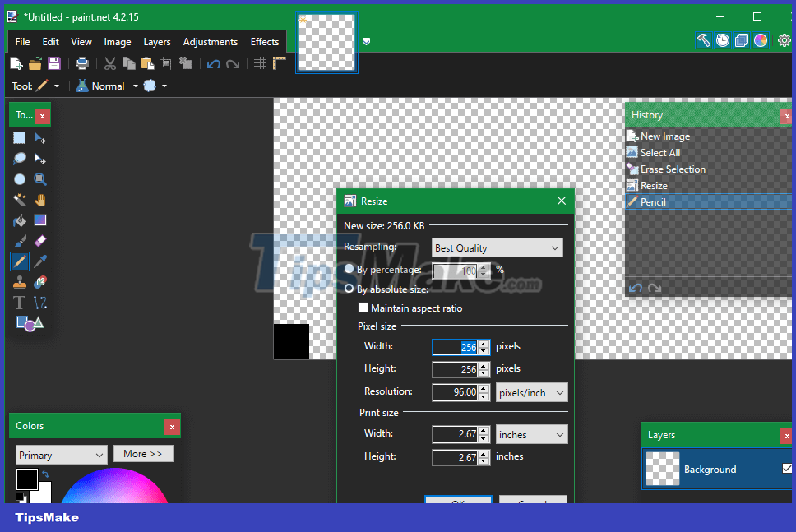Open the Layers menu

(x=156, y=41)
